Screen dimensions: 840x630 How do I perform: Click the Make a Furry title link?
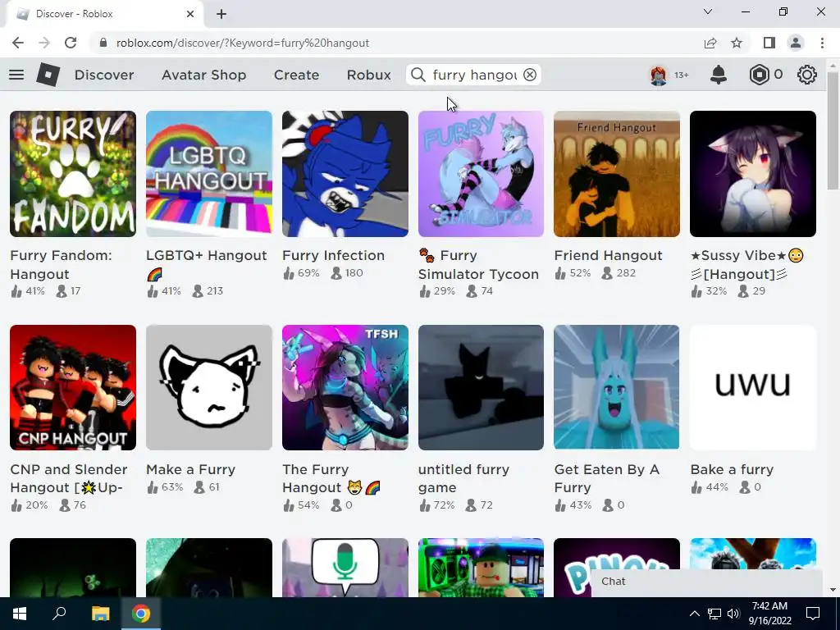pos(190,470)
